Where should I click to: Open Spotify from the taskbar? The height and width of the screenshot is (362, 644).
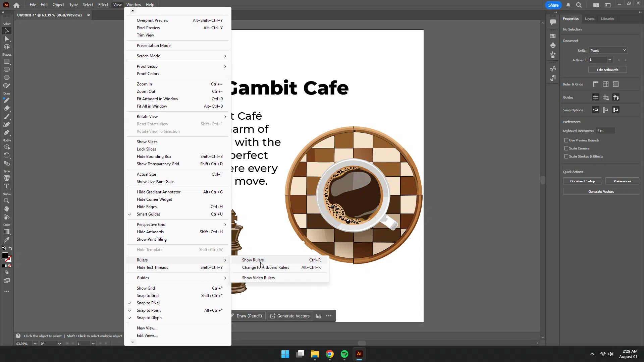pos(344,354)
